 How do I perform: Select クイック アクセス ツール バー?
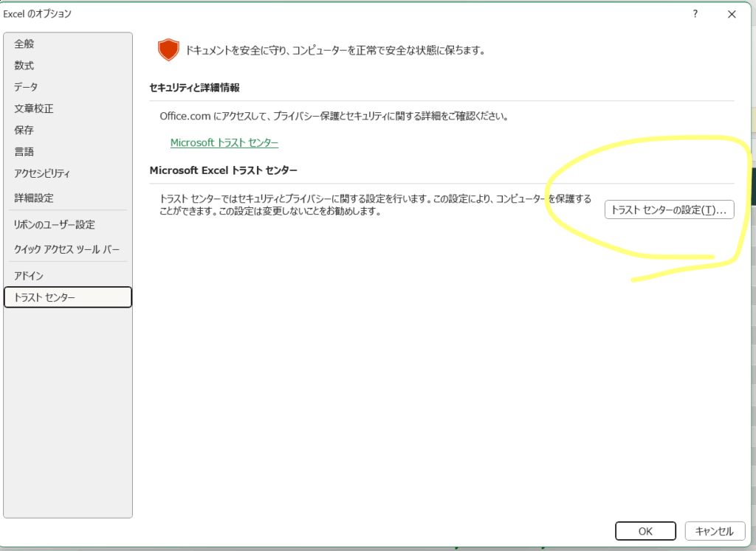pyautogui.click(x=66, y=249)
